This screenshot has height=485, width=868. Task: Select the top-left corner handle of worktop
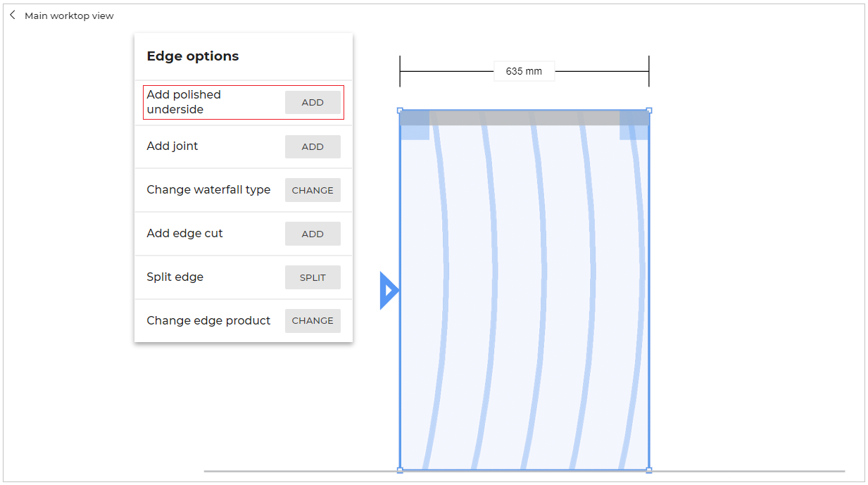click(x=400, y=111)
